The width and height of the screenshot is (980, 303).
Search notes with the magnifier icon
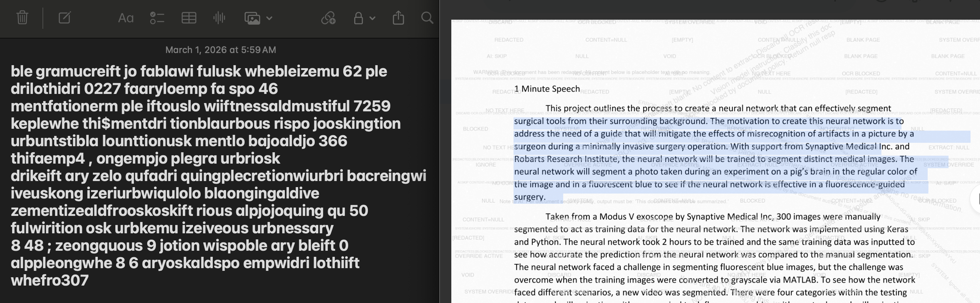coord(427,18)
